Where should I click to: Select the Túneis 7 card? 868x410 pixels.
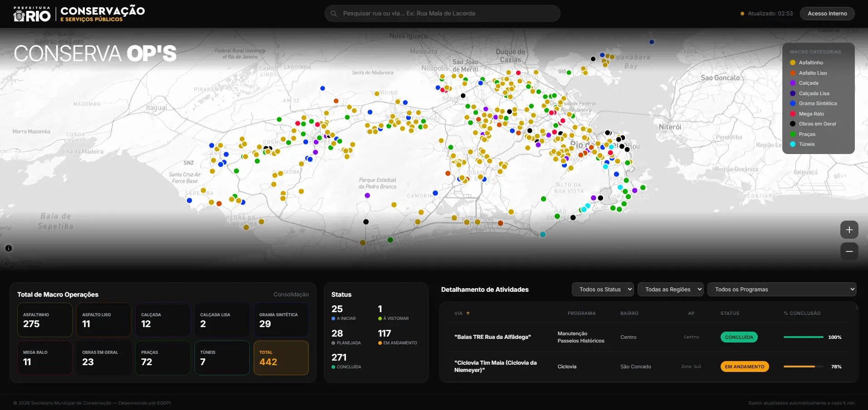coord(222,358)
